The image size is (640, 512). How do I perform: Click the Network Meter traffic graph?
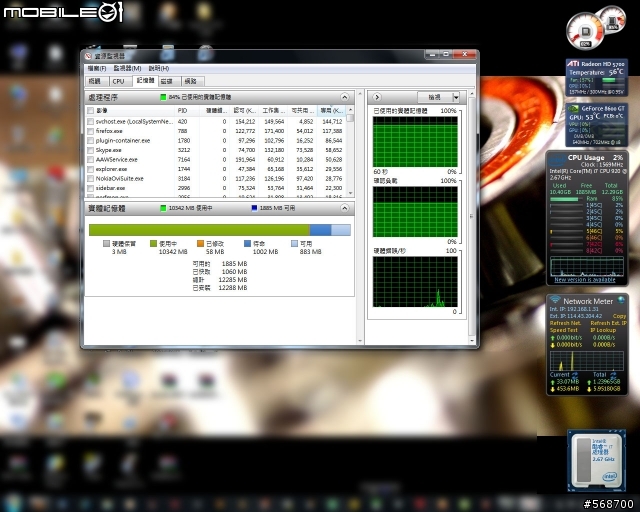587,361
